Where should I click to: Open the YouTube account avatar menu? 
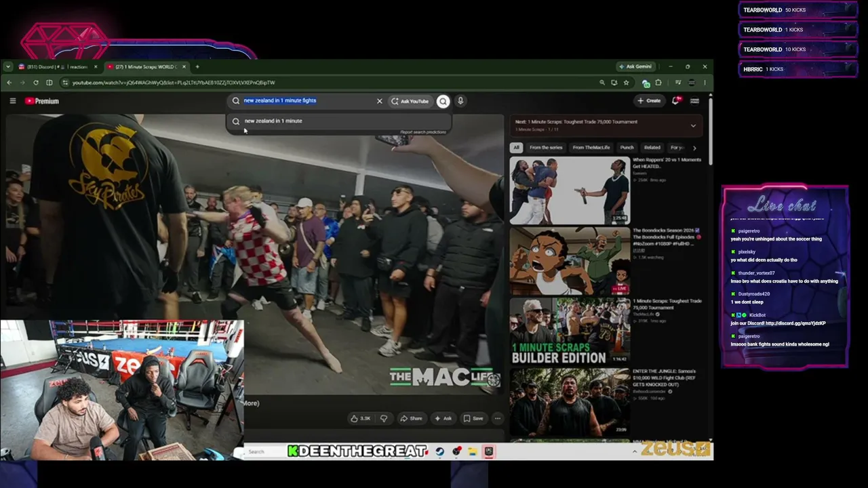694,100
